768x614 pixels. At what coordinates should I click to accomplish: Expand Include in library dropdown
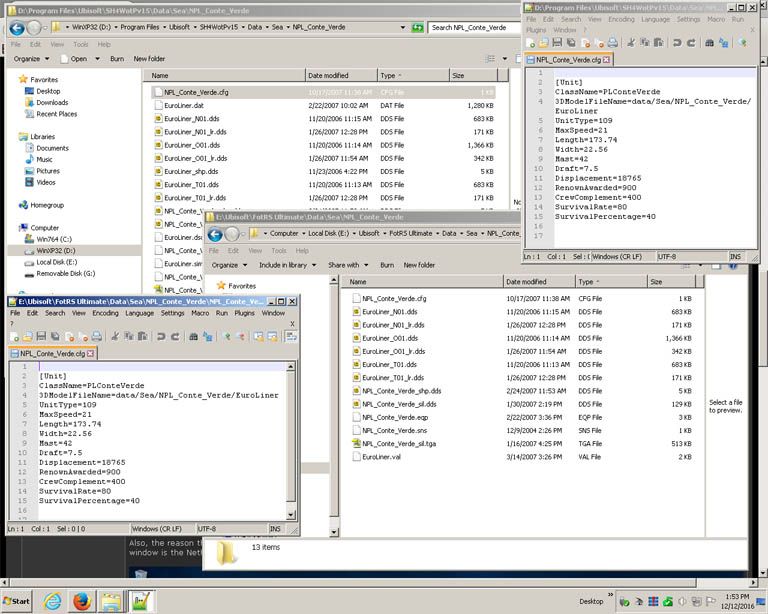(288, 265)
